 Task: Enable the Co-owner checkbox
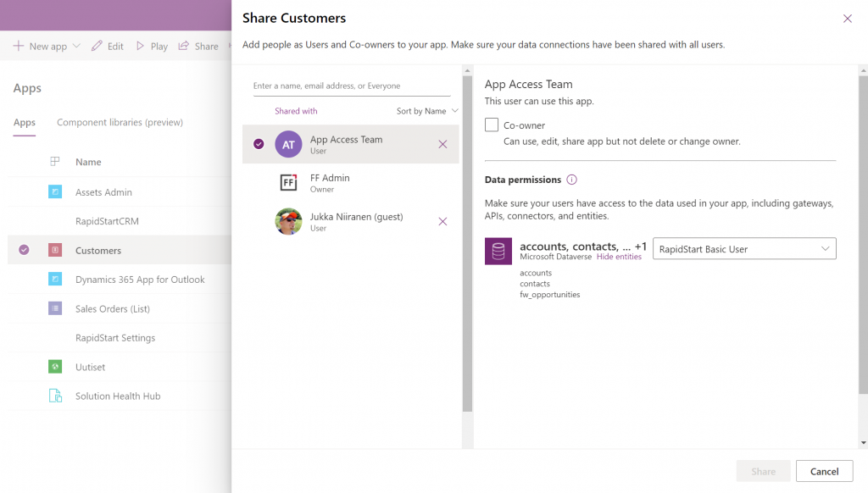[492, 125]
